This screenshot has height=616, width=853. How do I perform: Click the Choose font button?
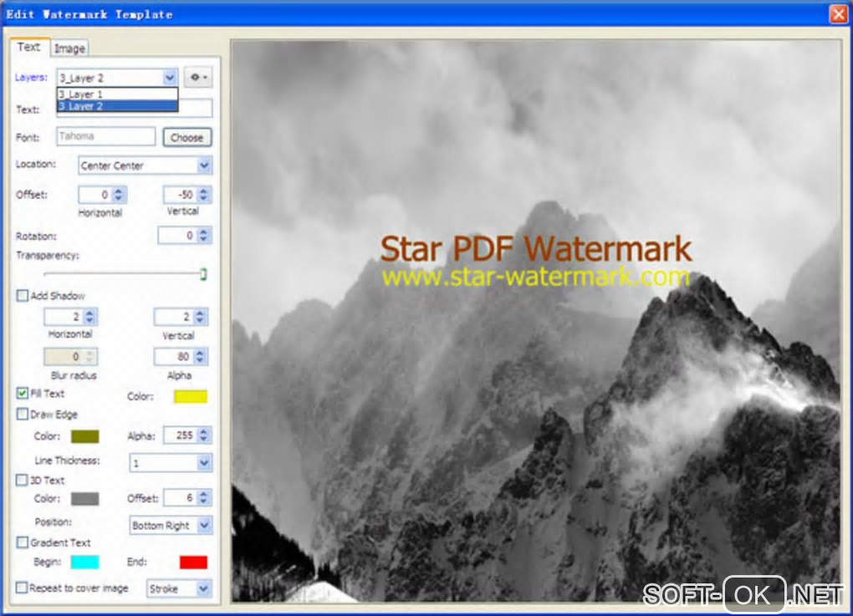click(x=186, y=138)
